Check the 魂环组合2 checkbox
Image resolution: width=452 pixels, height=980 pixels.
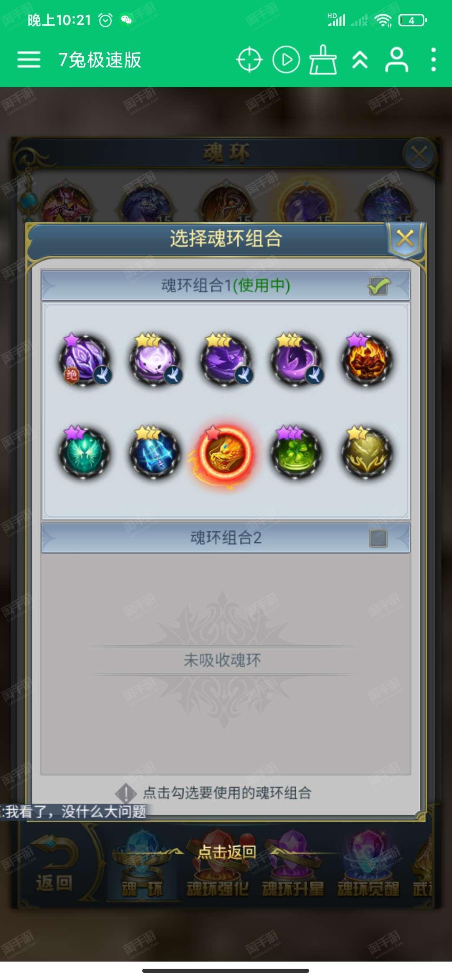pos(378,538)
